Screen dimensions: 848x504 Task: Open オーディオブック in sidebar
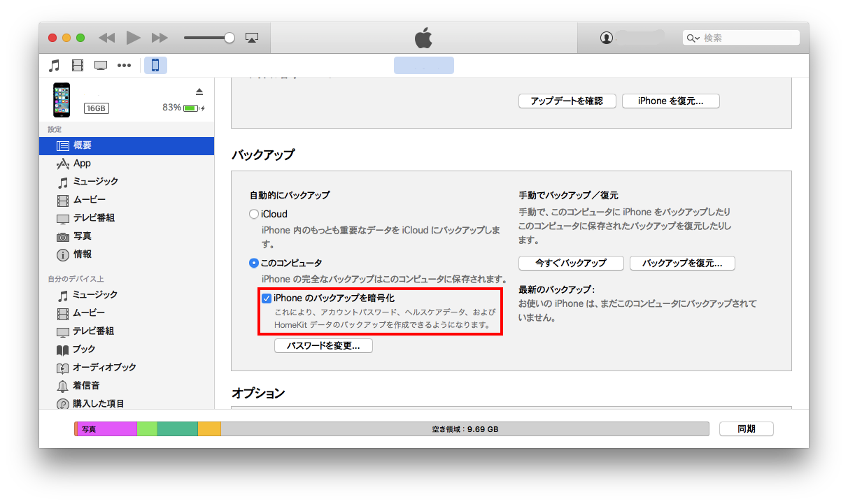coord(127,368)
